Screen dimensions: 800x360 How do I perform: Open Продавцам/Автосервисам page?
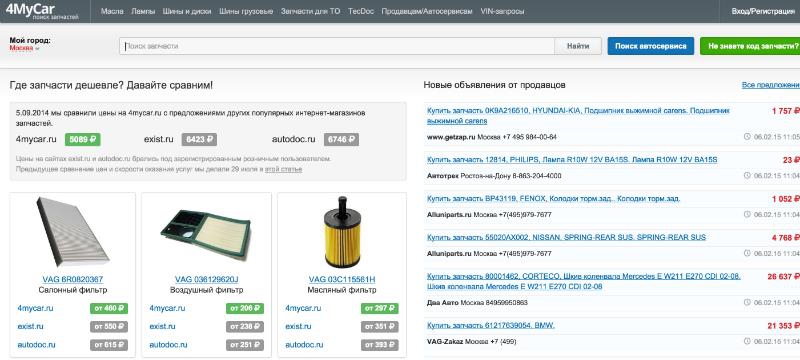click(x=427, y=11)
